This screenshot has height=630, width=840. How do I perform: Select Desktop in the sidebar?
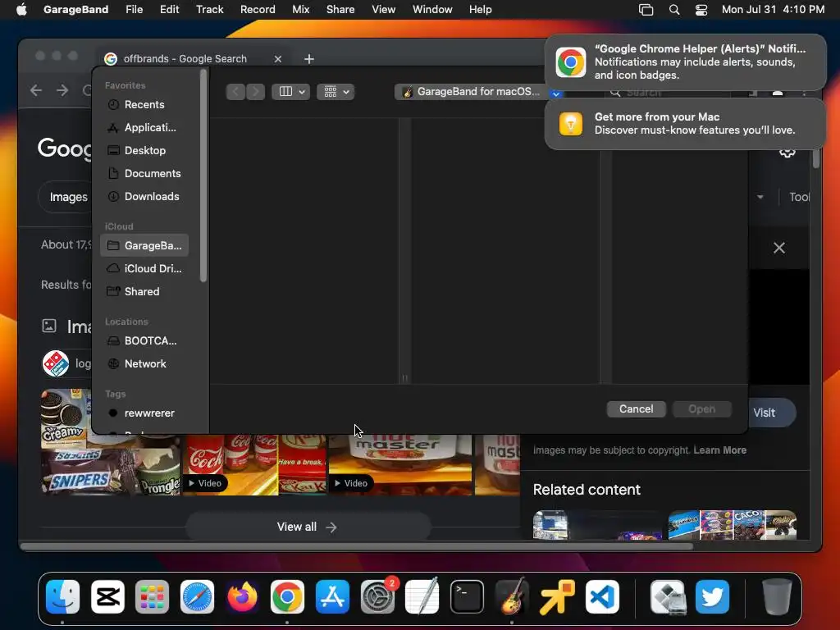(x=144, y=151)
